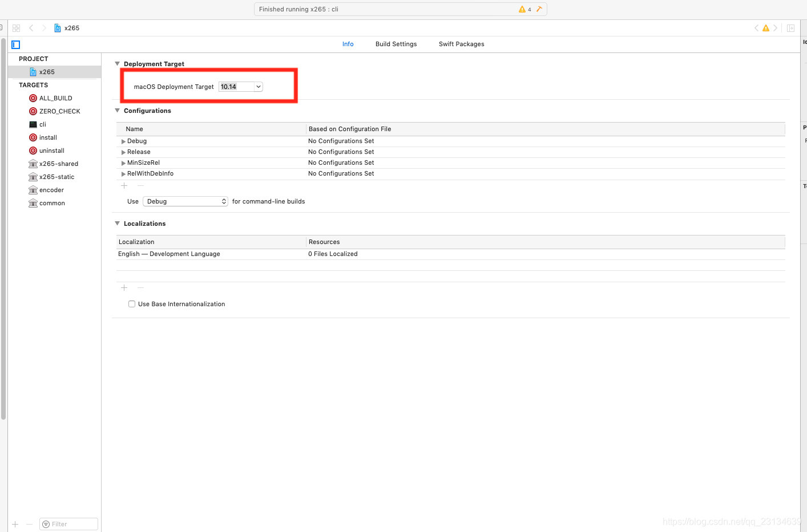Remove localization with minus button

(140, 288)
